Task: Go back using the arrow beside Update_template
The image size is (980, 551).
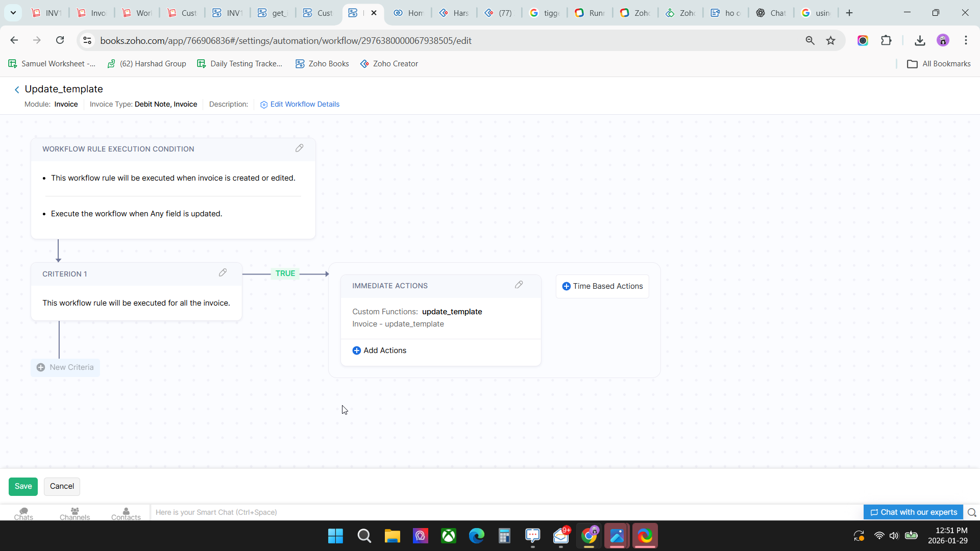Action: pos(17,90)
